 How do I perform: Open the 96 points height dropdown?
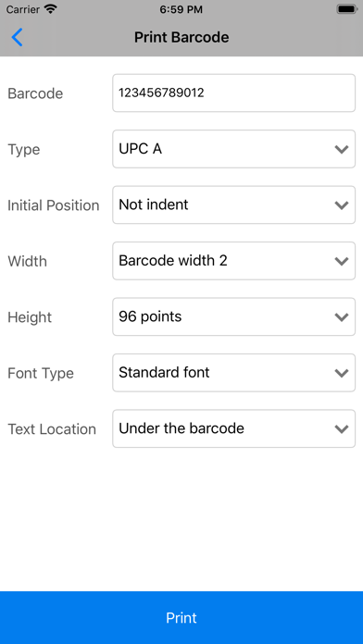233,316
